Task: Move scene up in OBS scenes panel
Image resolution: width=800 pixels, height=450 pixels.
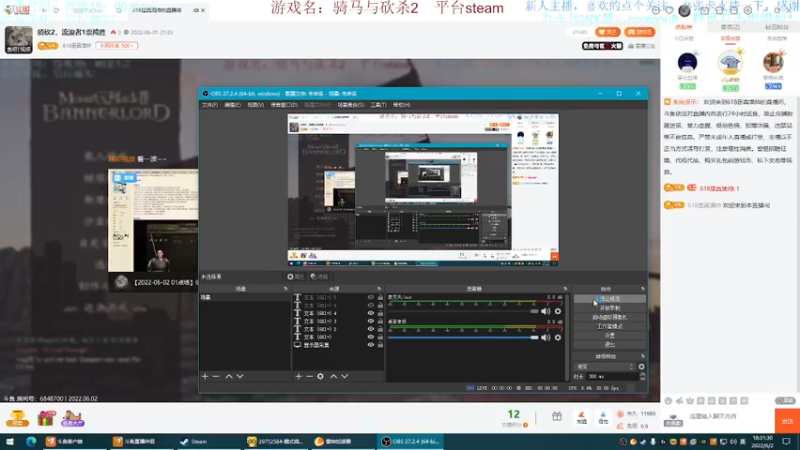Action: [x=229, y=377]
